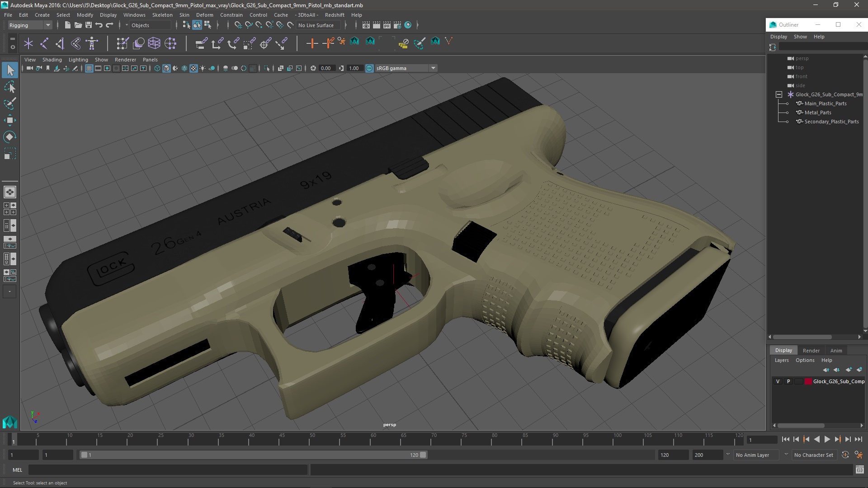The width and height of the screenshot is (868, 488).
Task: Open the Deform menu
Action: point(204,15)
